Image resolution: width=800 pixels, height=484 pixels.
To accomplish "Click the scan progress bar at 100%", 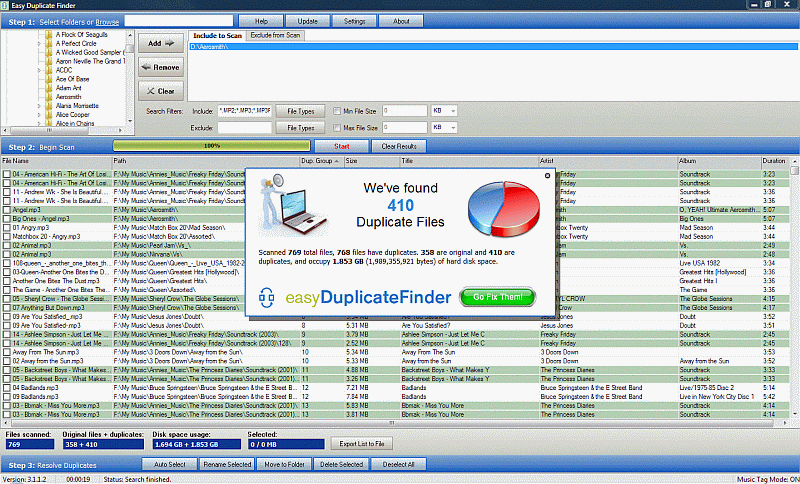I will tap(212, 146).
